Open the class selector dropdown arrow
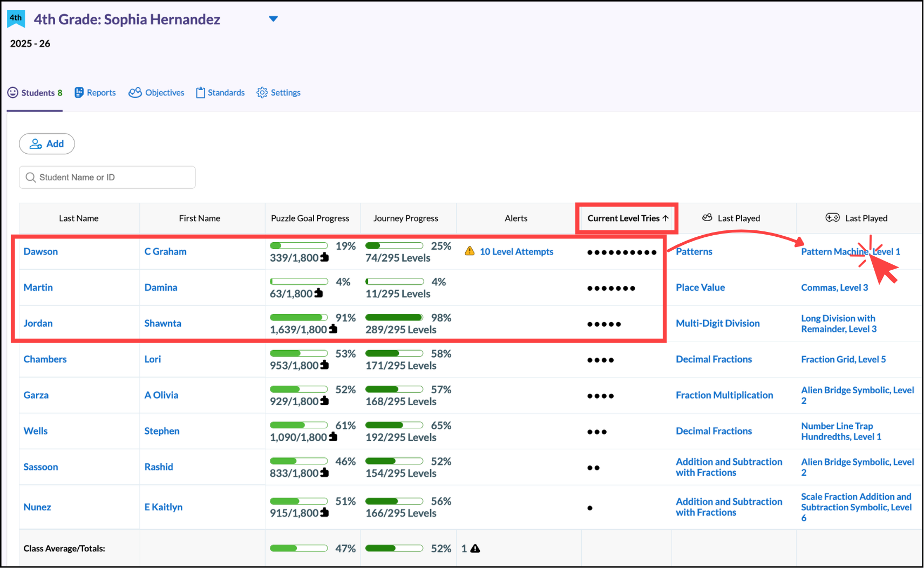The height and width of the screenshot is (568, 924). (273, 19)
